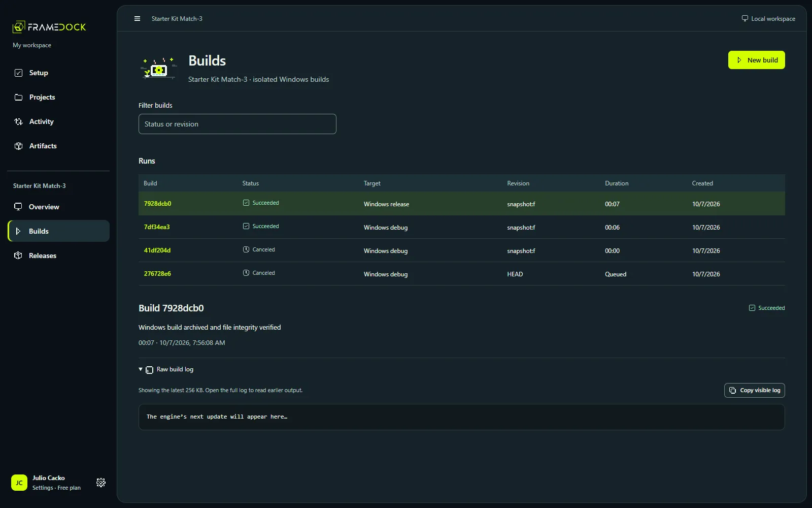Viewport: 812px width, 508px height.
Task: Collapse the Raw build log disclosure triangle
Action: 141,369
